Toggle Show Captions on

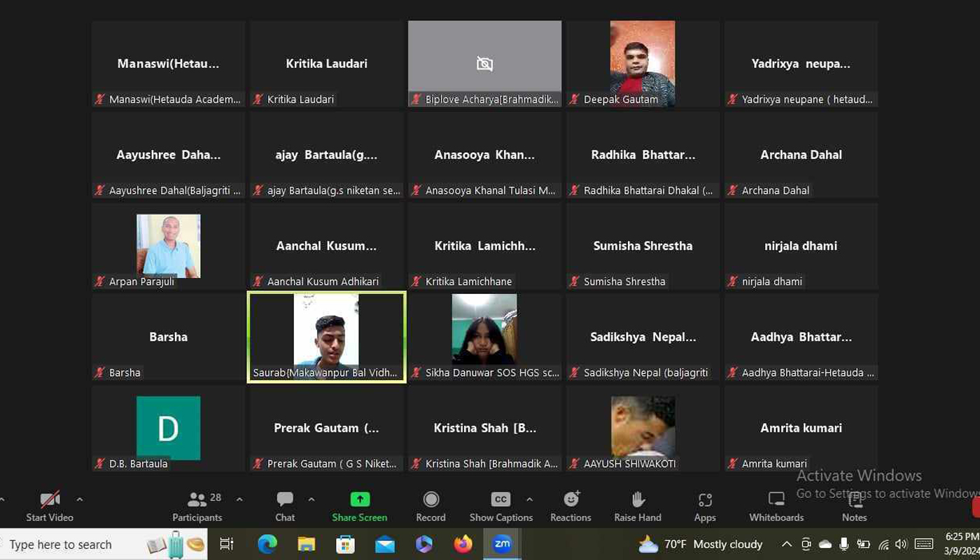tap(500, 506)
